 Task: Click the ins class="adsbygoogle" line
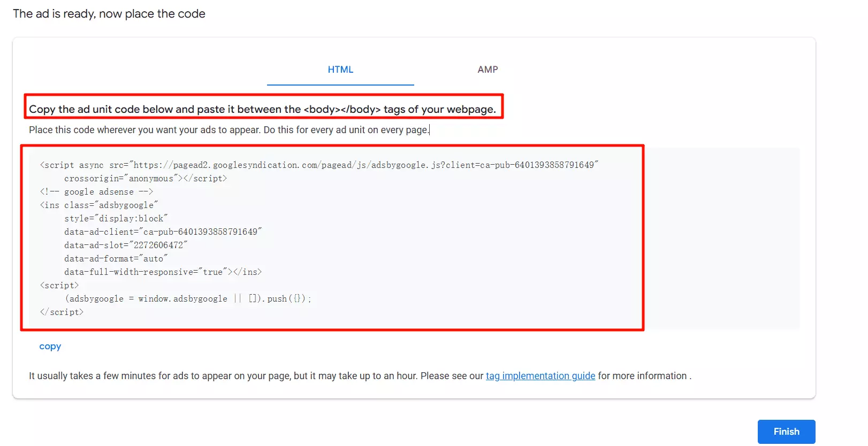pyautogui.click(x=99, y=205)
